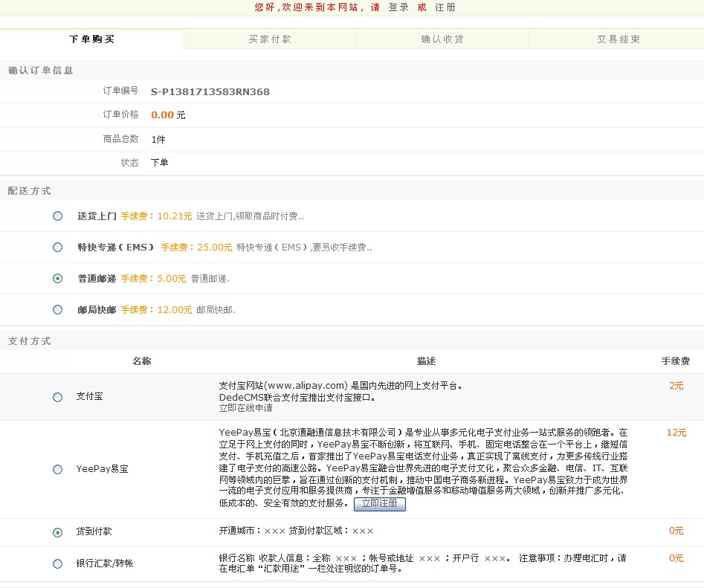704x588 pixels.
Task: Select 送货上门 delivery radio button
Action: pyautogui.click(x=58, y=216)
